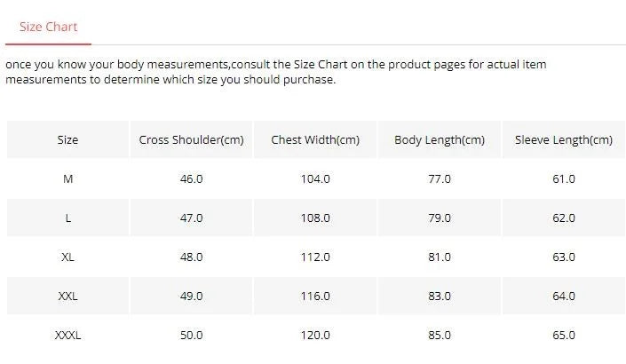Select the 77.0 body length cell
Viewport: 626px width, 364px height.
[x=440, y=178]
